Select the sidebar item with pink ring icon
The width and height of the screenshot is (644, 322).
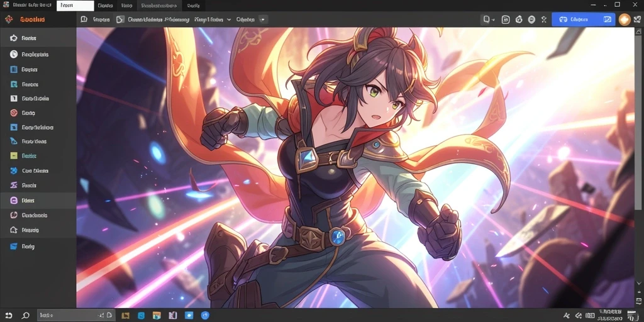(x=38, y=215)
